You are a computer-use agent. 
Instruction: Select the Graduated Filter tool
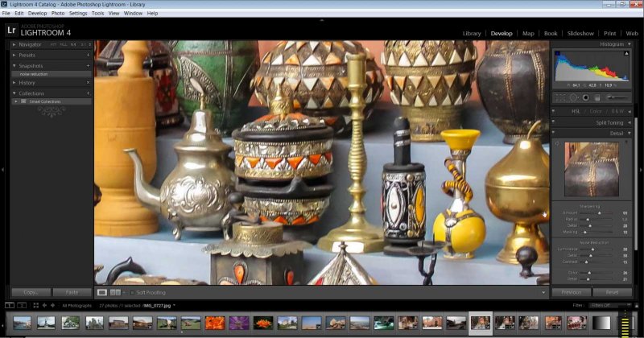point(597,97)
